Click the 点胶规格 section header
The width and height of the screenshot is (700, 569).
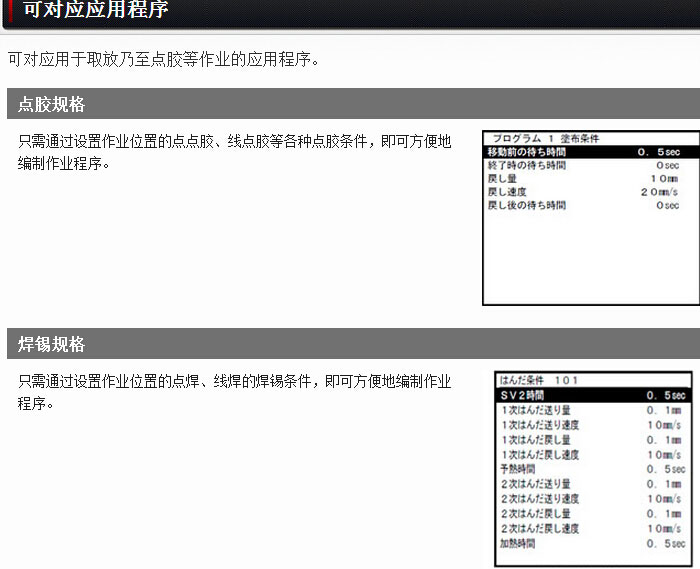52,104
